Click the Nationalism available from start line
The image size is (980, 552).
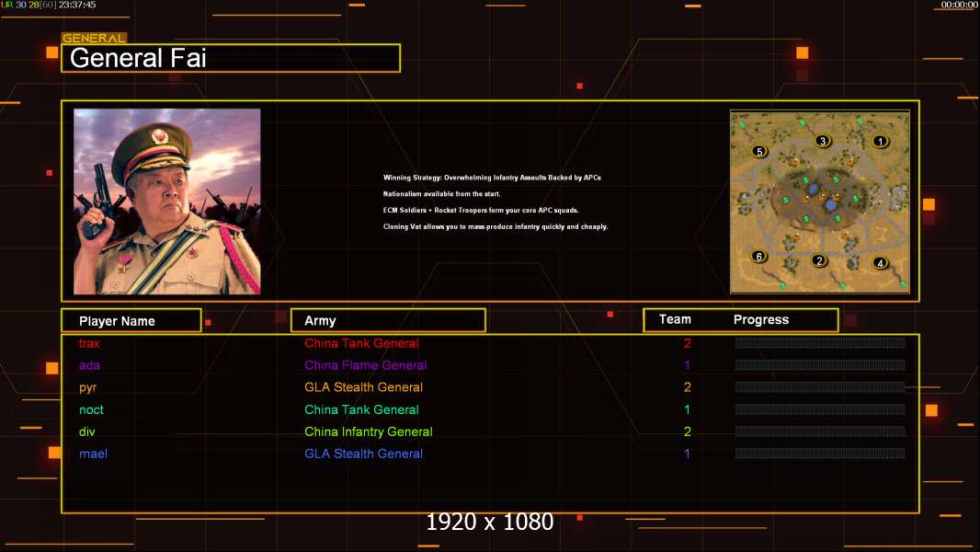click(442, 194)
